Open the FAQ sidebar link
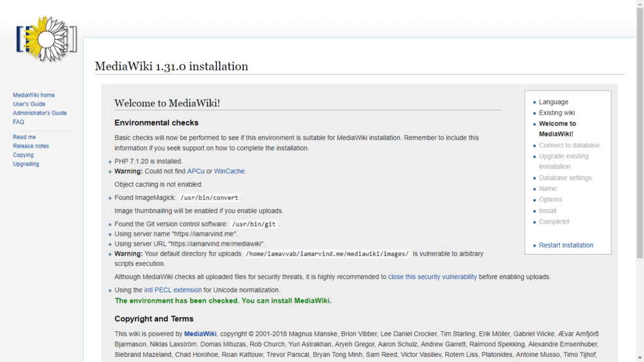This screenshot has width=644, height=362. click(18, 123)
